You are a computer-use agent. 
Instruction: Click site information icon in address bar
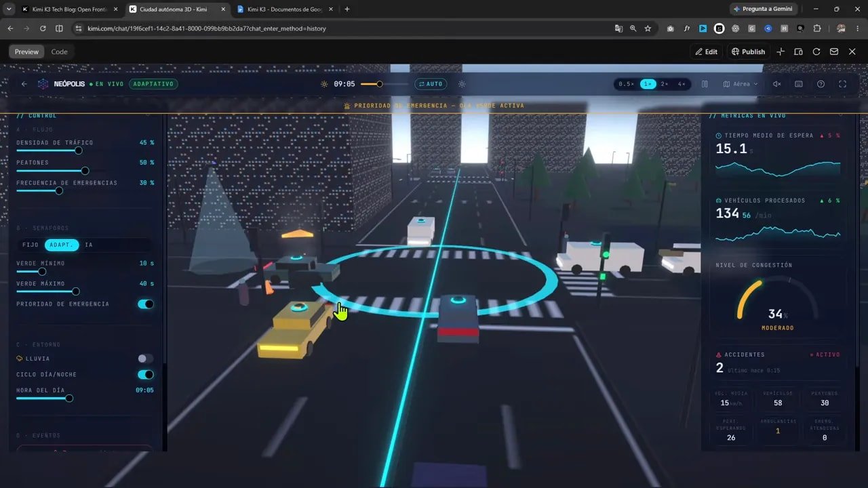pyautogui.click(x=79, y=28)
